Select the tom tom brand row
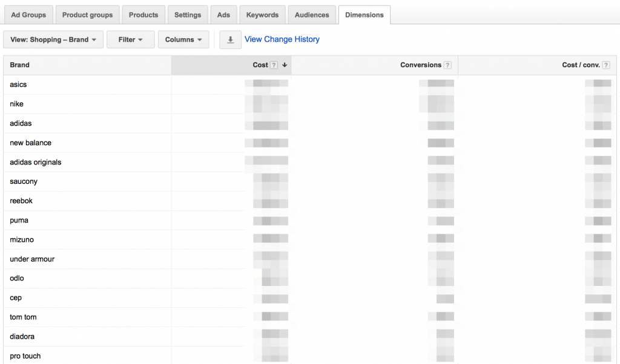Viewport: 620px width, 364px height. pos(309,317)
